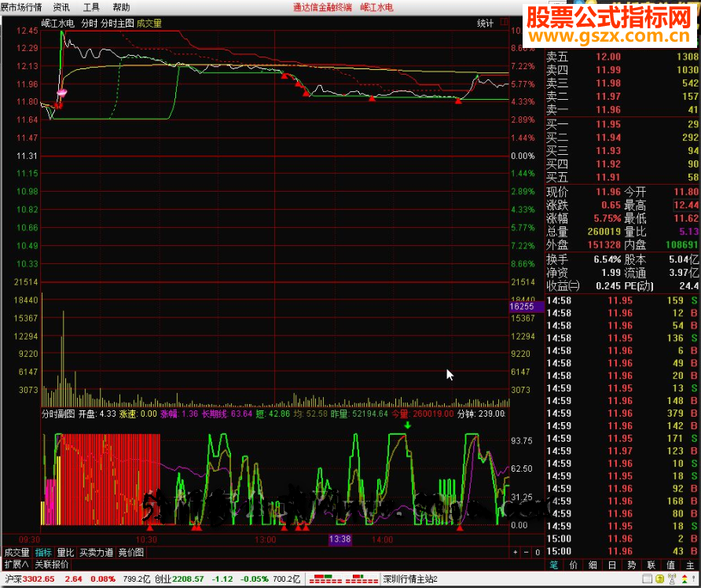Click the 14:59 tick with volume 379
Image resolution: width=701 pixels, height=588 pixels.
[622, 413]
